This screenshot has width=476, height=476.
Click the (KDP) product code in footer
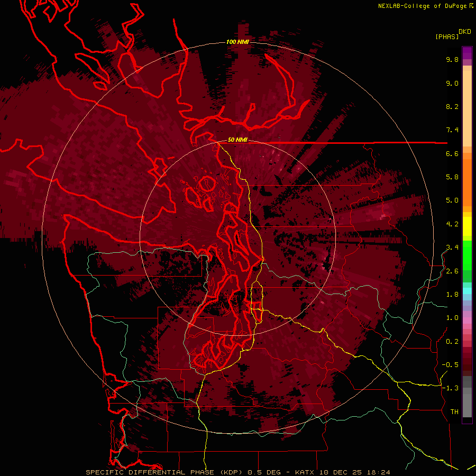click(x=231, y=472)
